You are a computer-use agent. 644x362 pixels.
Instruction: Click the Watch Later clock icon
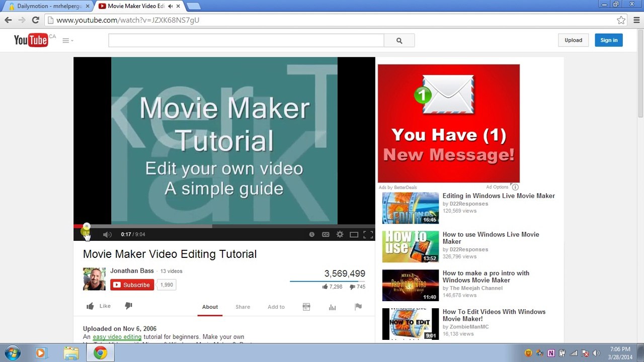pos(311,234)
